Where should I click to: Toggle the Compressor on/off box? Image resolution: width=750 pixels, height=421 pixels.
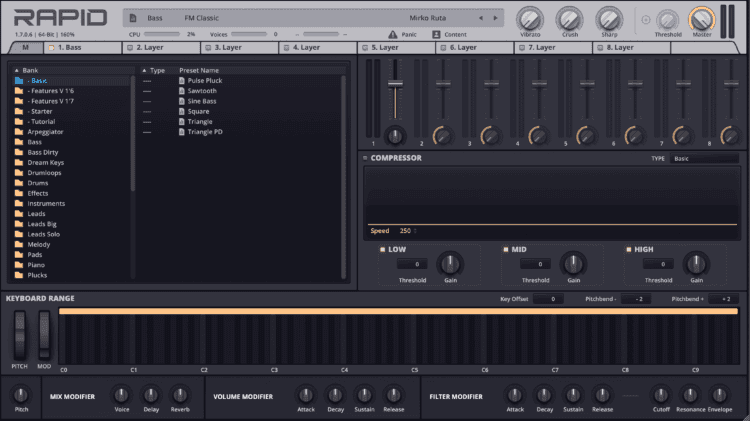[365, 158]
